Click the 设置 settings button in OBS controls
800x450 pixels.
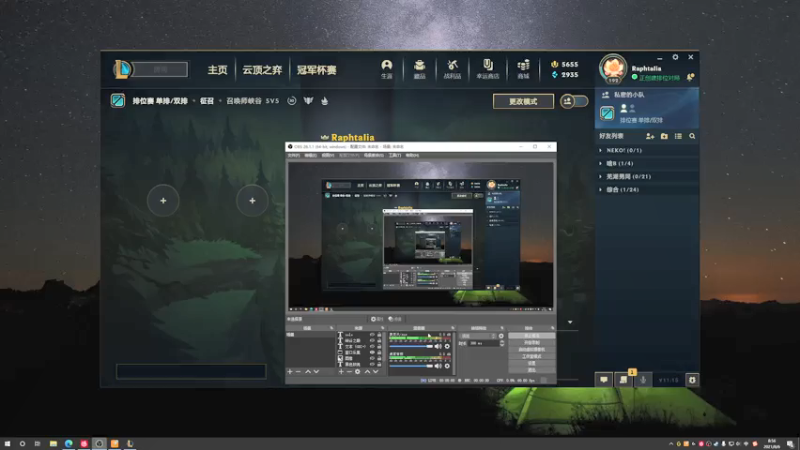point(532,363)
